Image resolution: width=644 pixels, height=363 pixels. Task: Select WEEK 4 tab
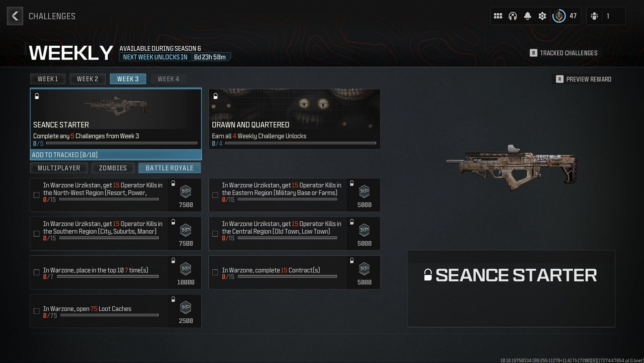(x=168, y=79)
